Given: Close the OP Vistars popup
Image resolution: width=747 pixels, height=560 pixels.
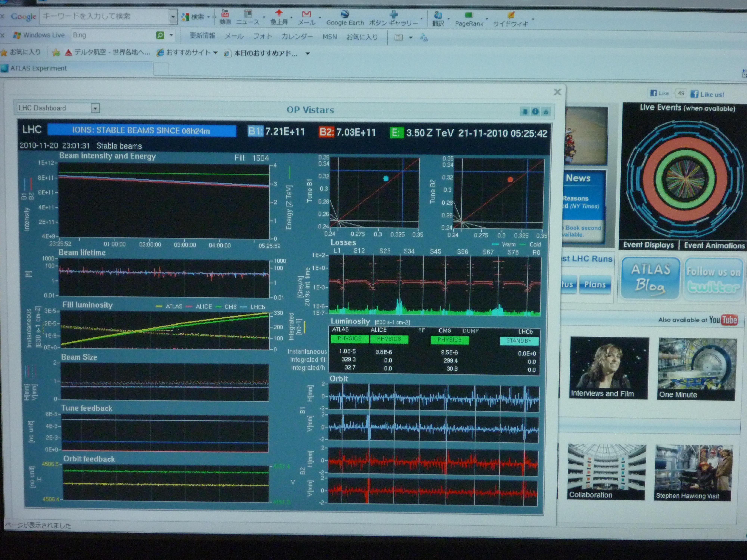Looking at the screenshot, I should [558, 92].
